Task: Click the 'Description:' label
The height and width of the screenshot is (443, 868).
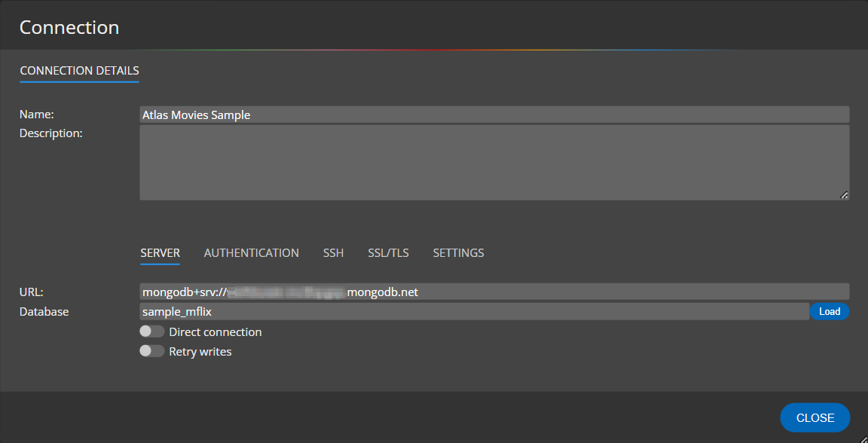Action: pyautogui.click(x=51, y=133)
